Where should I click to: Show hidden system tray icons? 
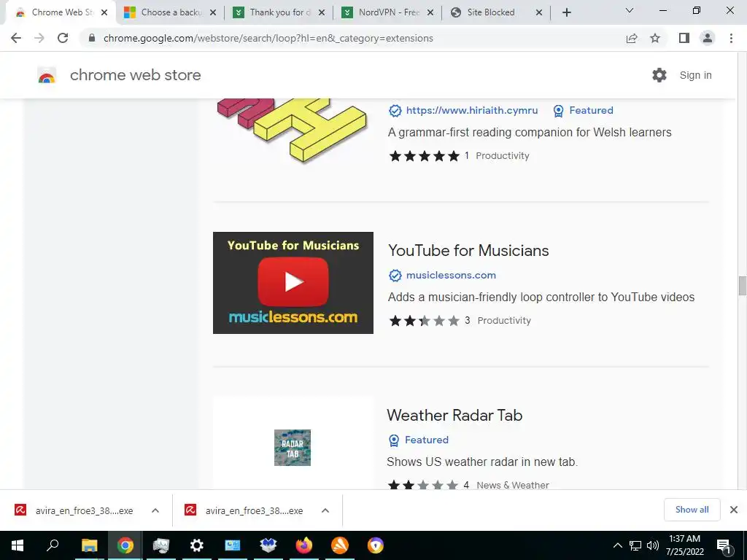point(617,545)
